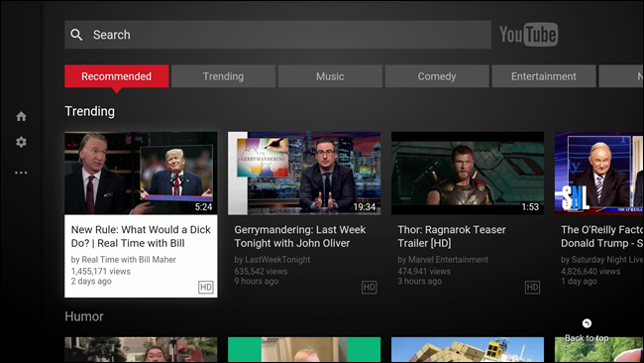Click the New Rule video title text

[x=141, y=236]
